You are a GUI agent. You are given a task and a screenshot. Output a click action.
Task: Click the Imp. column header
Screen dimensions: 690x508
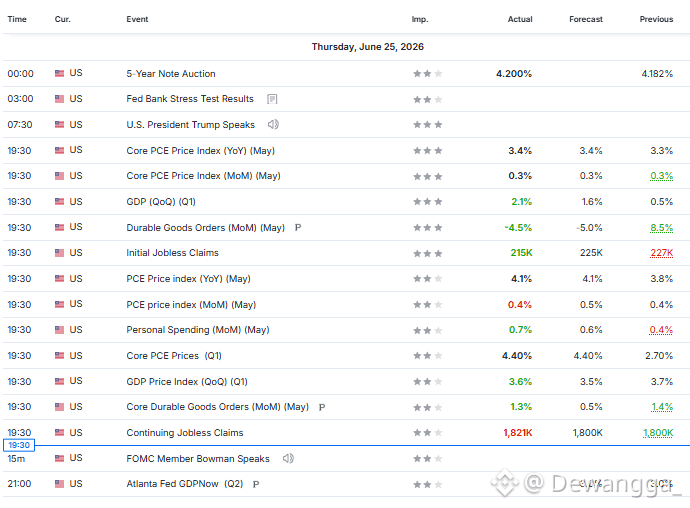click(x=420, y=19)
